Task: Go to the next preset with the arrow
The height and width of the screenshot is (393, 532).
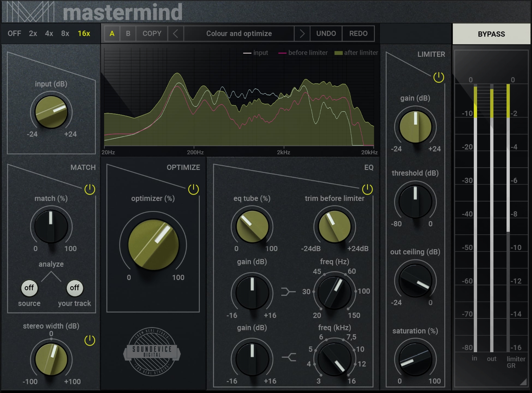Action: tap(302, 33)
